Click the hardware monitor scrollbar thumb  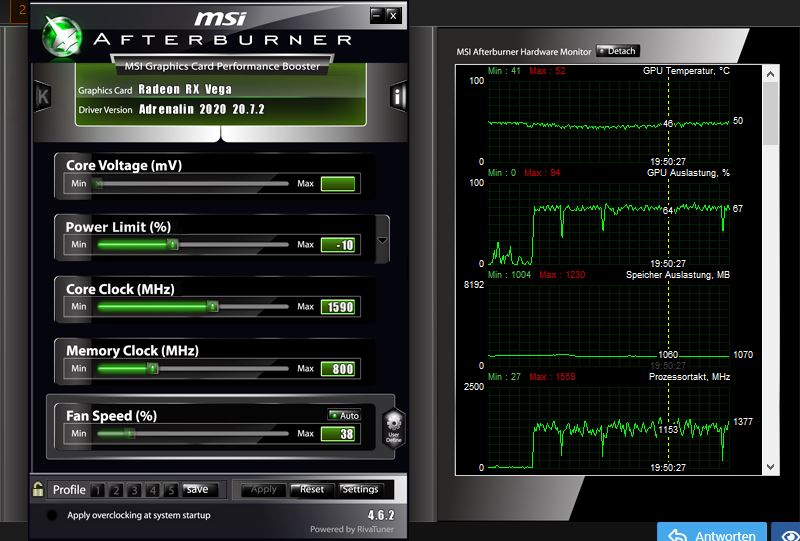tap(770, 113)
